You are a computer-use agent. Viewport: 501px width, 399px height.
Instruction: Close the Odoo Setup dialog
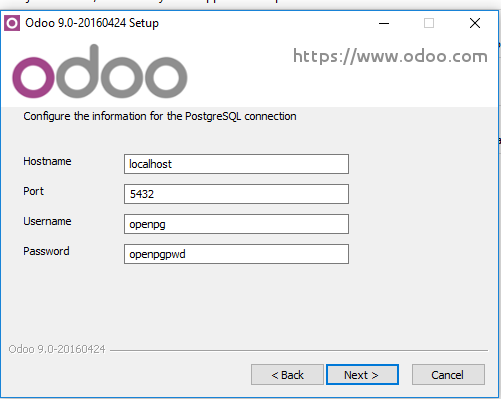click(475, 23)
